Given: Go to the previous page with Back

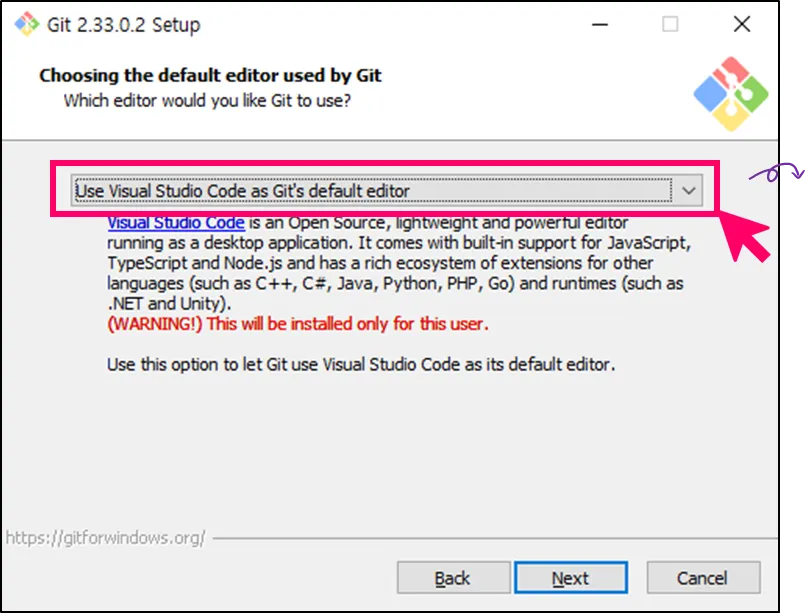Looking at the screenshot, I should coord(453,578).
